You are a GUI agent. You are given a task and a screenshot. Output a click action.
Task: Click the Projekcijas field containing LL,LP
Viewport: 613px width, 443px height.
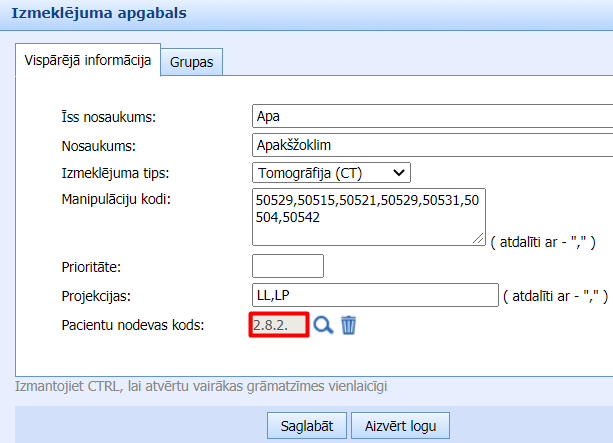(x=374, y=295)
